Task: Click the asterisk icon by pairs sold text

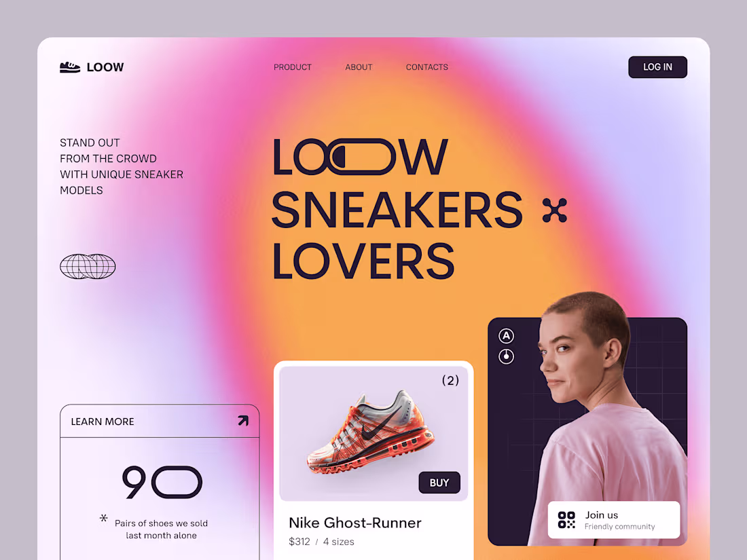Action: (x=103, y=518)
